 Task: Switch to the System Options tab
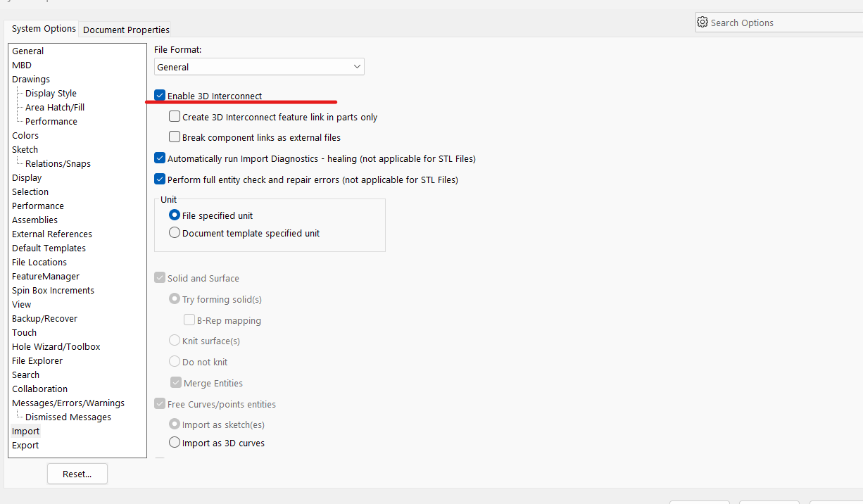(x=44, y=29)
